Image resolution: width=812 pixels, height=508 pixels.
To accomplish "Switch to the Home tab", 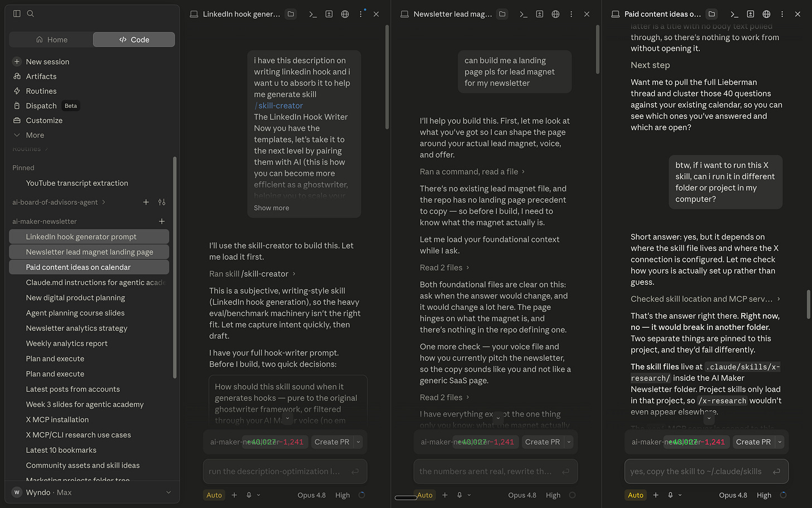I will [51, 40].
